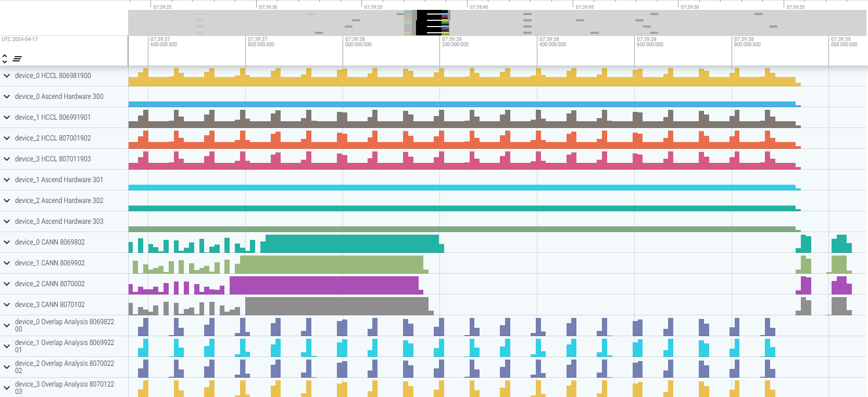Screen dimensions: 868x397
Task: Select the device_1 CANN 8069902 track title
Action: tap(50, 263)
